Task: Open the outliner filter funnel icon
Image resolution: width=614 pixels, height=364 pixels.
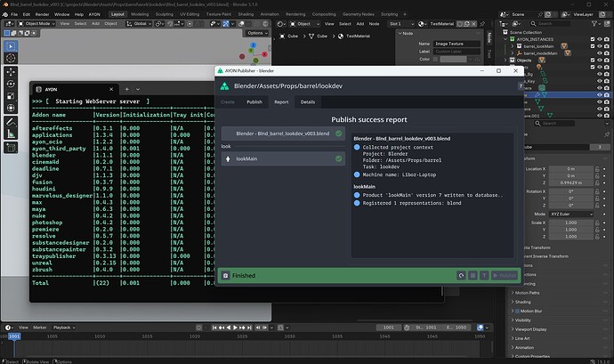Action: click(594, 24)
